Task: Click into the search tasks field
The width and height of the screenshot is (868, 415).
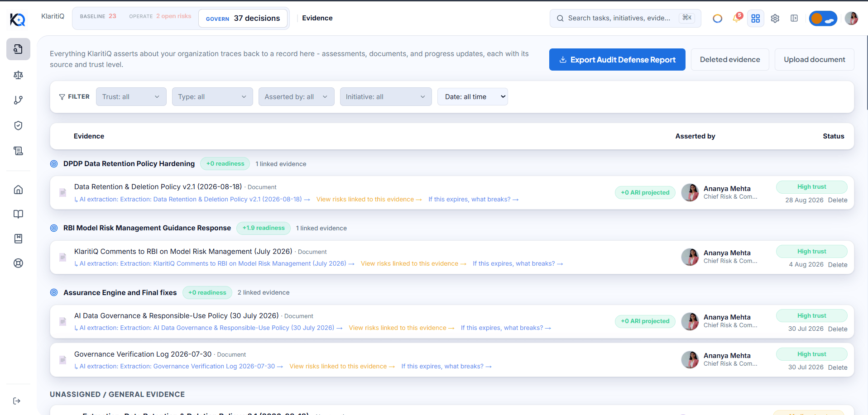Action: pos(625,18)
